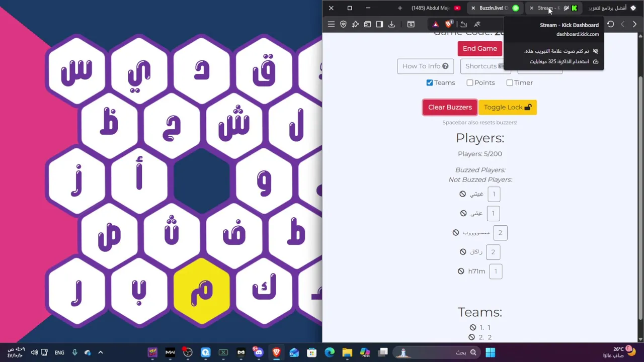This screenshot has height=362, width=644.
Task: Ban player h71m with the block icon
Action: point(461,271)
